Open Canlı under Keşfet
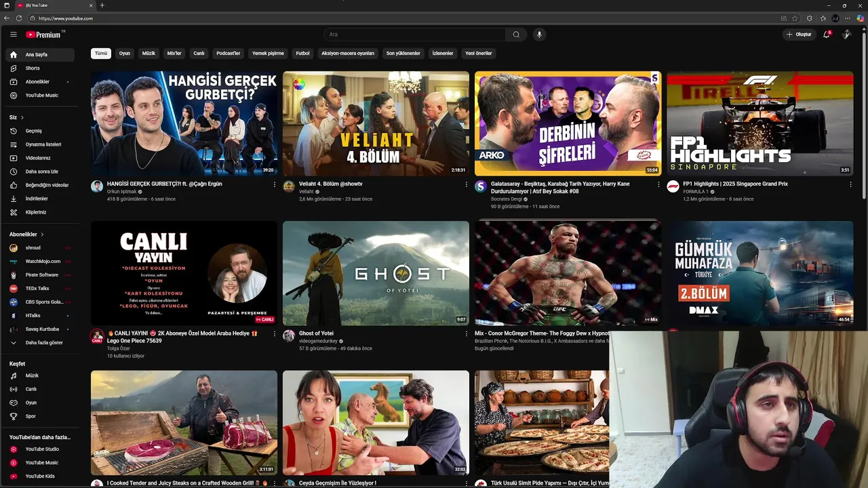Screen dimensions: 868x488 tap(39, 389)
